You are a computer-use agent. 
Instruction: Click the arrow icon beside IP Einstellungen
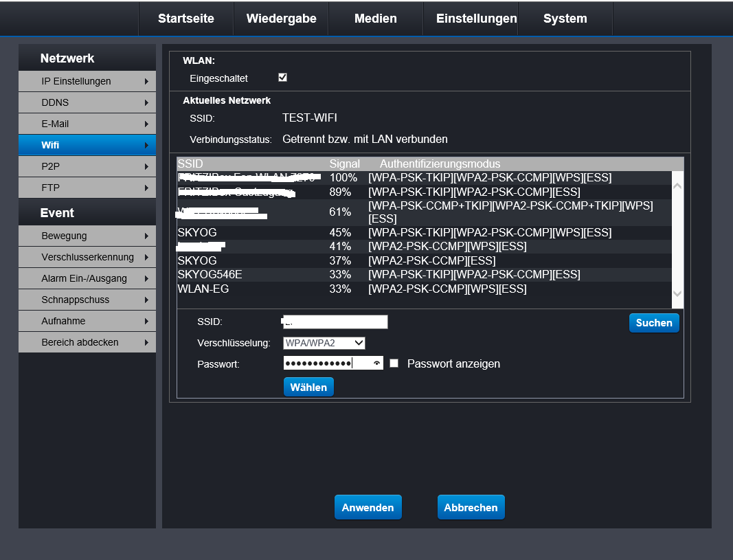pos(146,82)
